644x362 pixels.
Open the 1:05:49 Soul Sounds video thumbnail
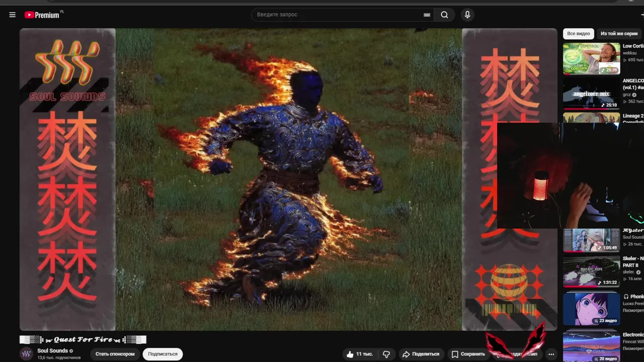(x=591, y=240)
